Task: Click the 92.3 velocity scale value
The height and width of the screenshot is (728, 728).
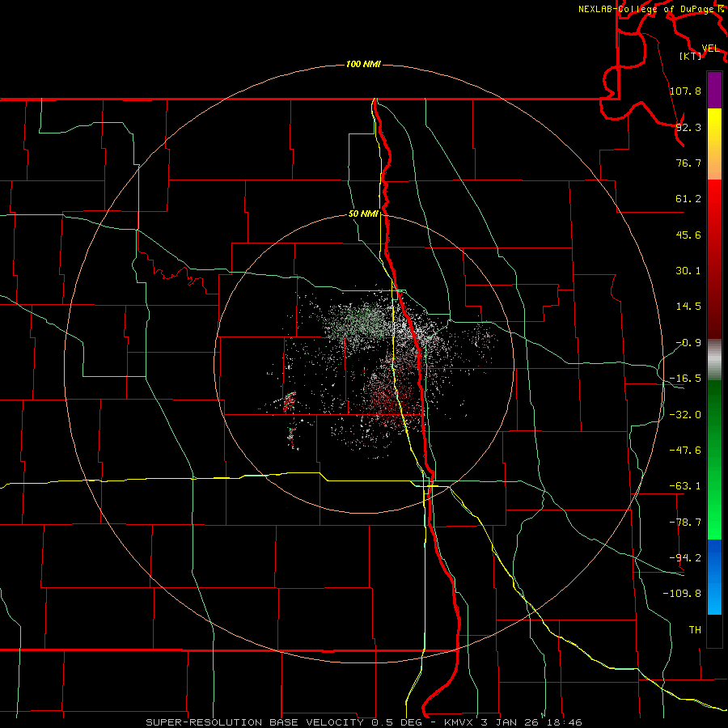Action: coord(688,127)
